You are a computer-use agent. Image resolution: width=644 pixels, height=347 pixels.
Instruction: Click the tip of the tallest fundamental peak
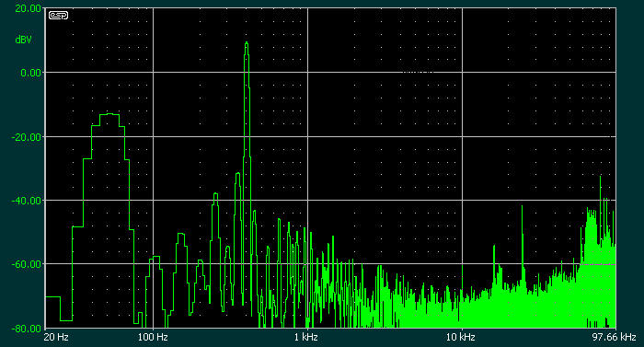click(247, 42)
